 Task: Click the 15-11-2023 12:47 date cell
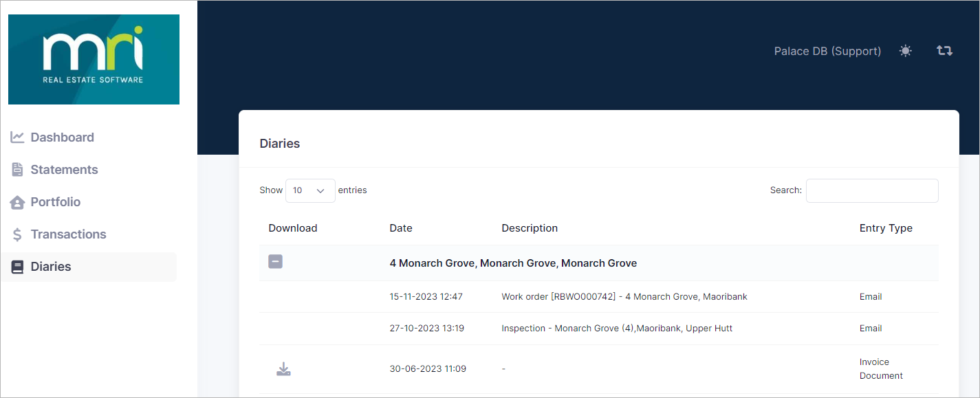click(x=426, y=297)
